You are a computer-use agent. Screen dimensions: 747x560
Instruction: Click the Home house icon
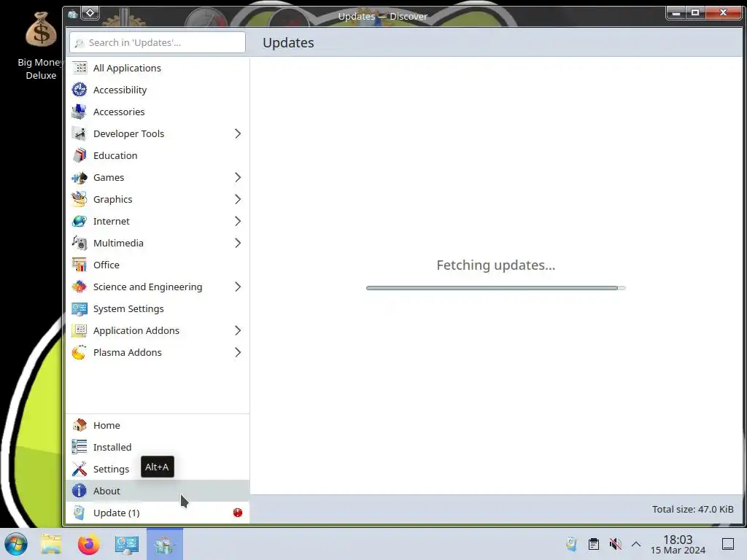pos(79,425)
